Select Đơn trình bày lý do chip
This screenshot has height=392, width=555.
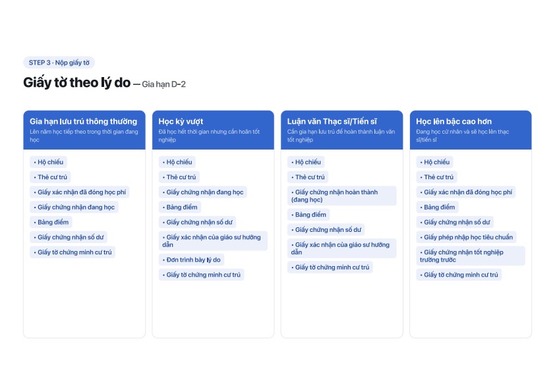pyautogui.click(x=192, y=260)
